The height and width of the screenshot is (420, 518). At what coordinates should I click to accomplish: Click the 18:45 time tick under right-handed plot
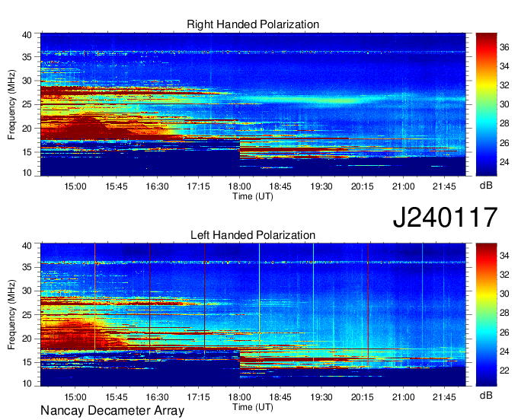280,186
